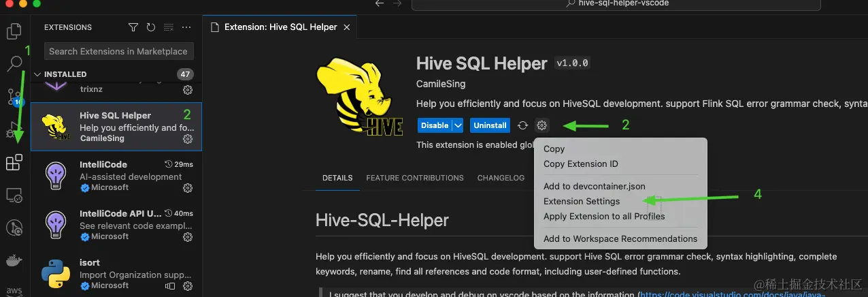Open the Disable button dropdown arrow
Screen dimensions: 868x297
pyautogui.click(x=458, y=125)
